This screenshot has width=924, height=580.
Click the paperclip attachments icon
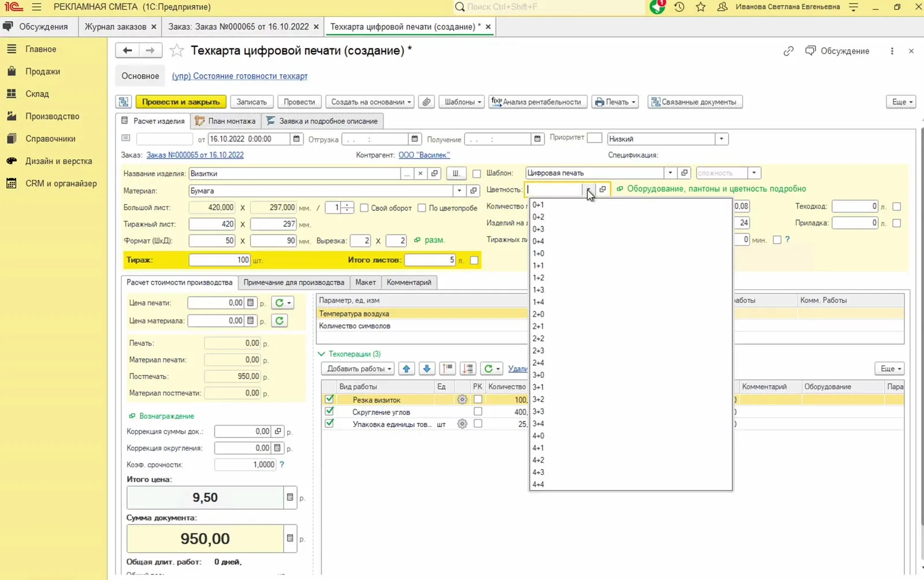point(426,102)
